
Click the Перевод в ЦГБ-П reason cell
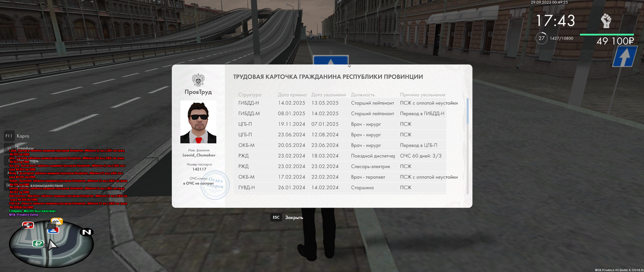419,145
